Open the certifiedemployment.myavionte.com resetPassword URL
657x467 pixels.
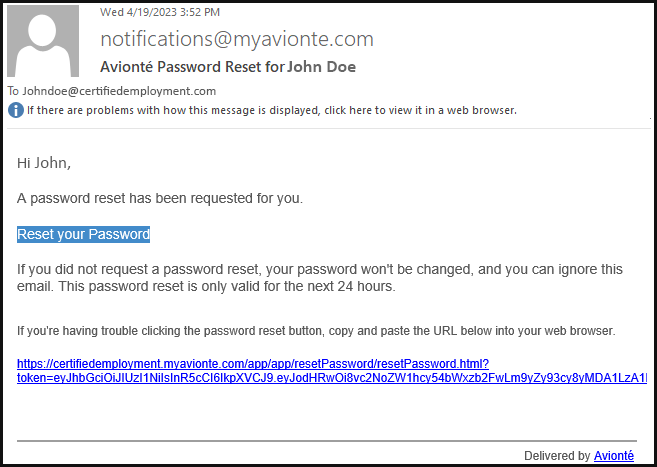(253, 364)
